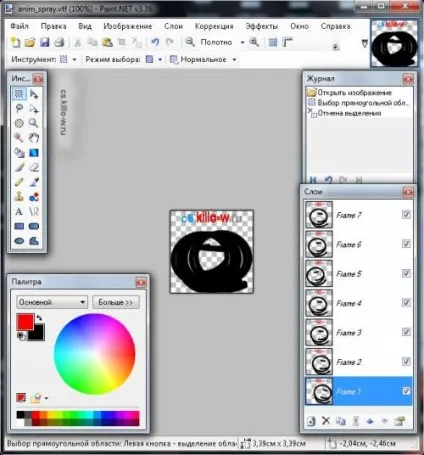Click the Print icon in the toolbar
Viewport: 424px width, 455px height.
pyautogui.click(x=59, y=42)
